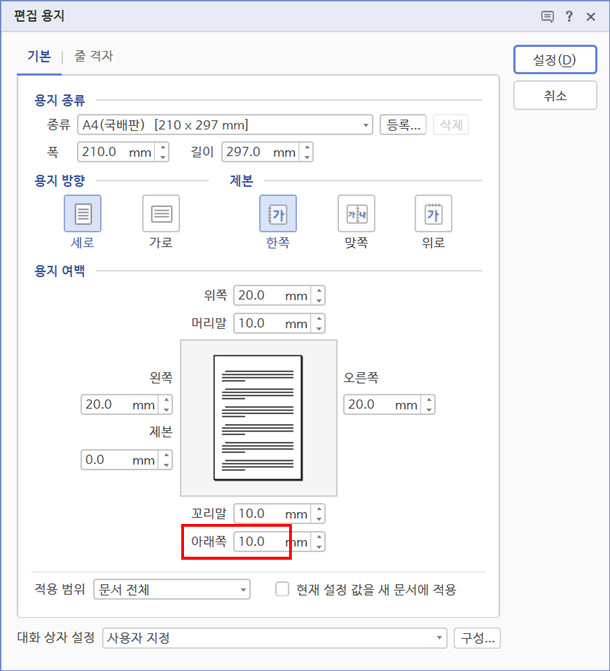Decrease the 오른쪽 margin with down arrow
Image resolution: width=610 pixels, height=671 pixels.
pos(428,409)
